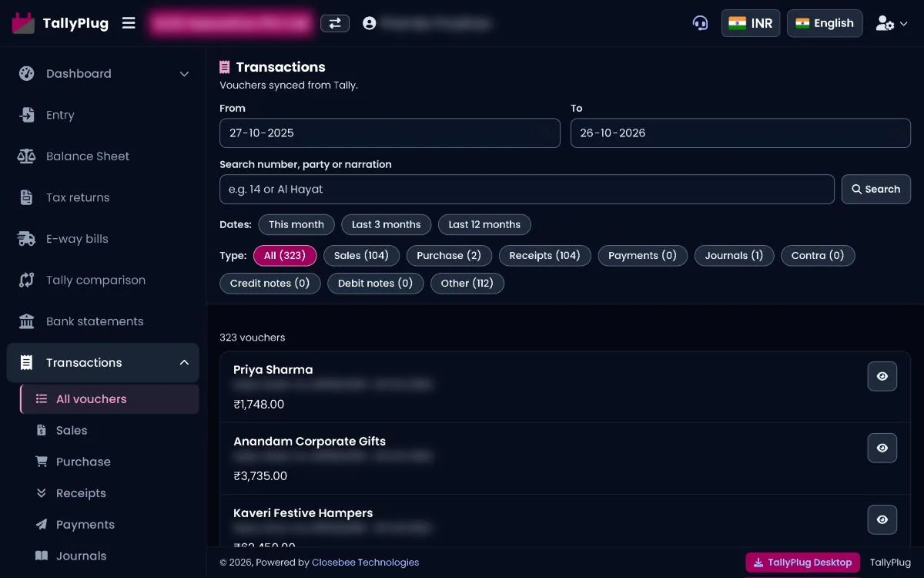Click the Balance Sheet scales icon

[x=27, y=156]
